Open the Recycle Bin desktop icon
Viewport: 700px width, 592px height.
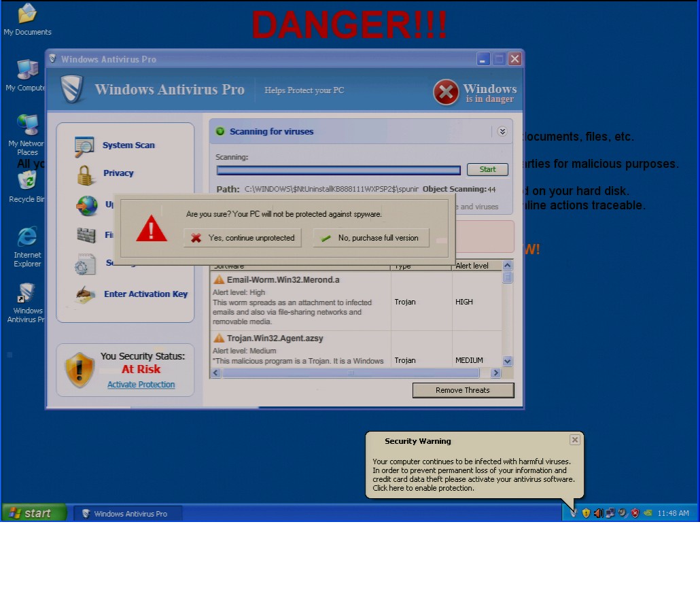(27, 181)
